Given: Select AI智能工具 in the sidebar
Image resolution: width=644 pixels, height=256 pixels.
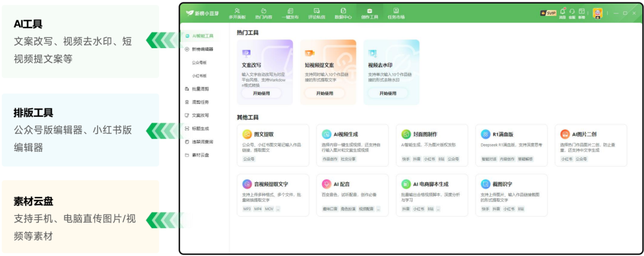Looking at the screenshot, I should 200,36.
